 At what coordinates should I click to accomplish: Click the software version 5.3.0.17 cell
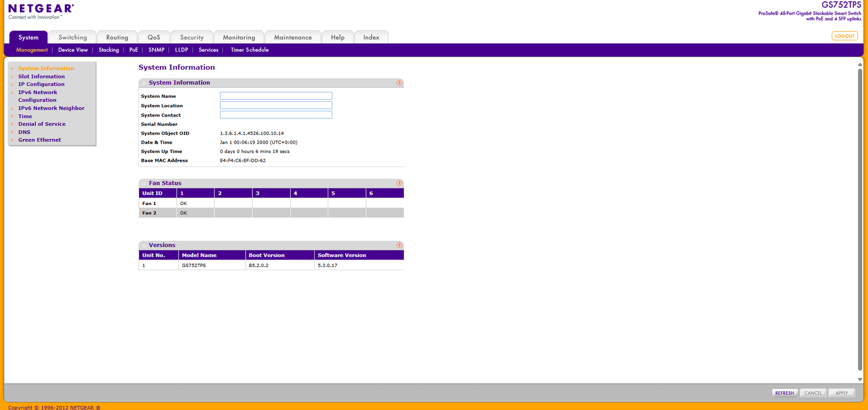[x=359, y=265]
